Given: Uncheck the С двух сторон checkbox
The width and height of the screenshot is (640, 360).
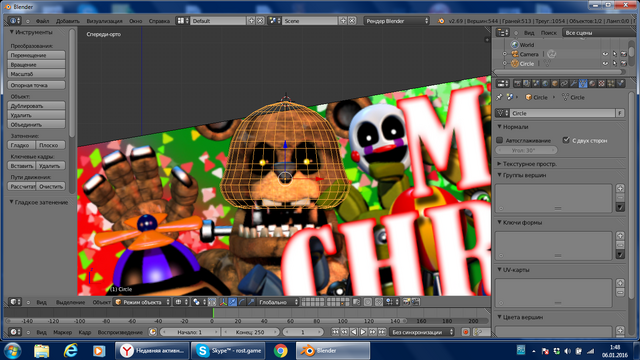Looking at the screenshot, I should tap(566, 140).
